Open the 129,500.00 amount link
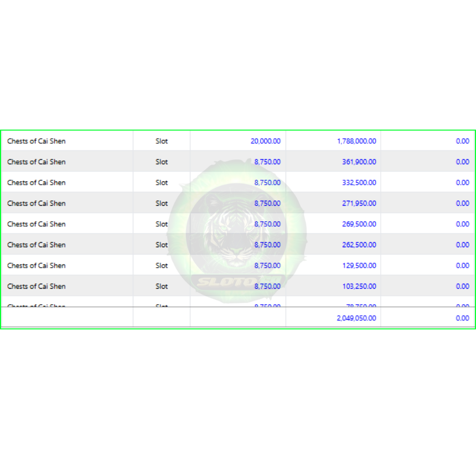The height and width of the screenshot is (459, 476). click(x=359, y=265)
